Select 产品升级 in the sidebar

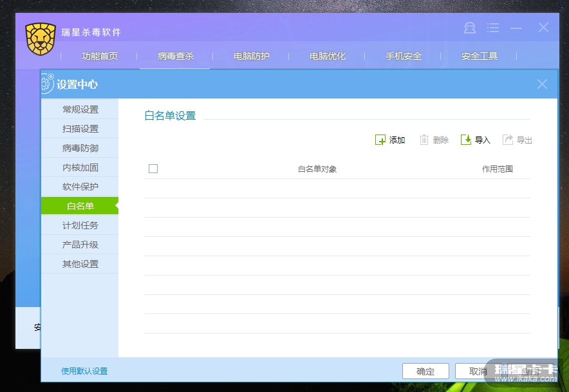pos(80,245)
